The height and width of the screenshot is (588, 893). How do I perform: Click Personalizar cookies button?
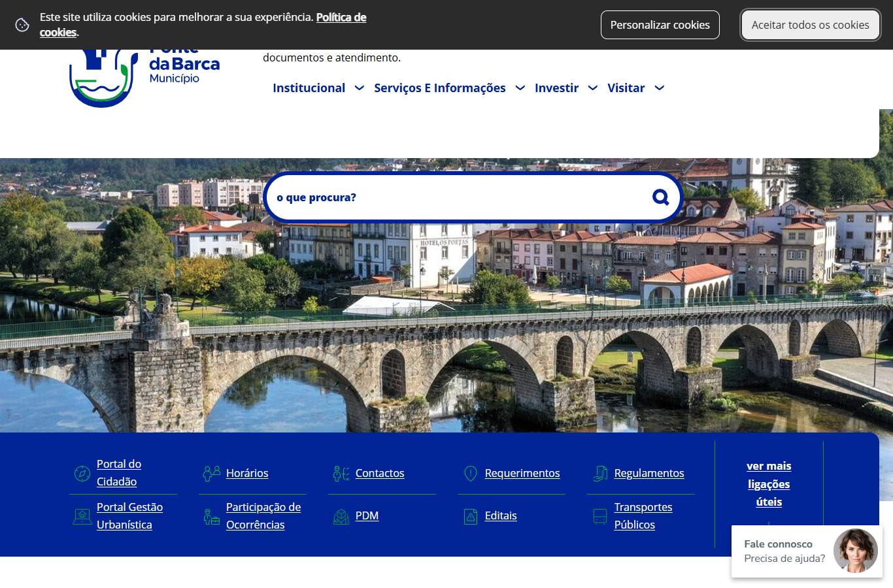(x=660, y=25)
